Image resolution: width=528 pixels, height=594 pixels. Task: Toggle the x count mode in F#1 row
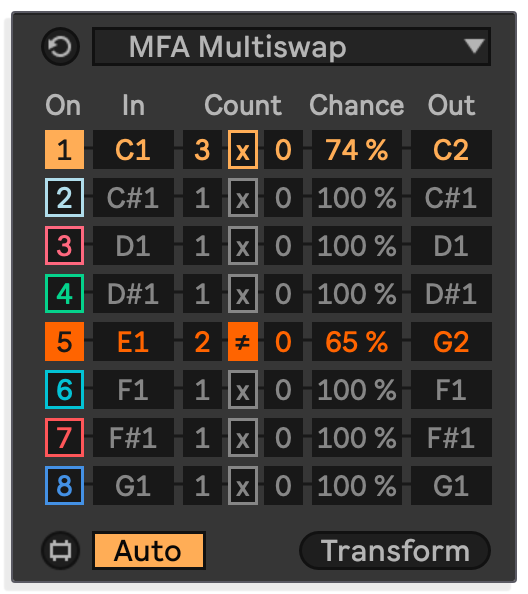point(243,438)
